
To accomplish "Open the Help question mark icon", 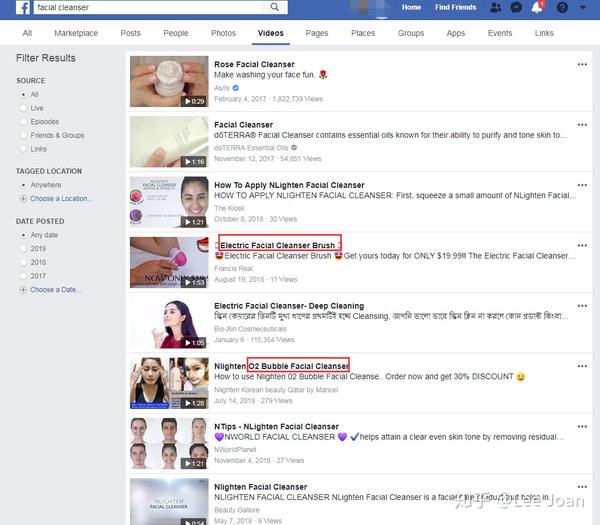I will coord(562,7).
